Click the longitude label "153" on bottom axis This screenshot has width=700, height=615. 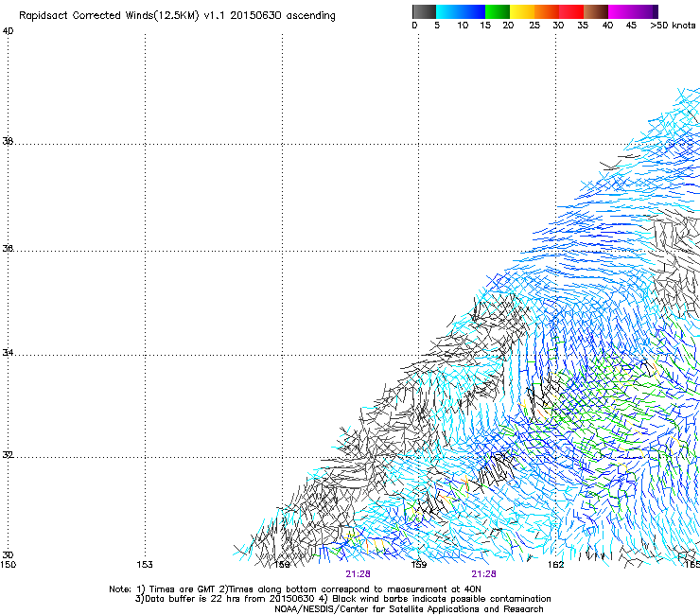click(x=145, y=565)
